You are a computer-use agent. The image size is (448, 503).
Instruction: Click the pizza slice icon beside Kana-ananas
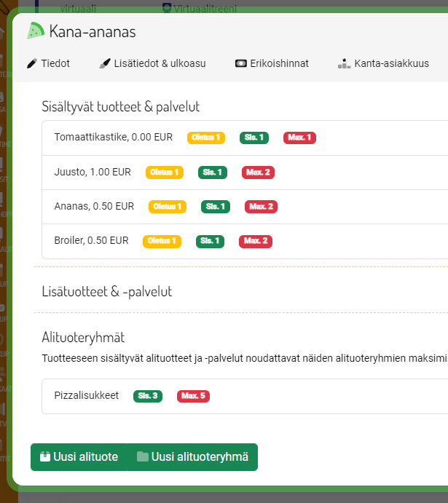pyautogui.click(x=36, y=31)
